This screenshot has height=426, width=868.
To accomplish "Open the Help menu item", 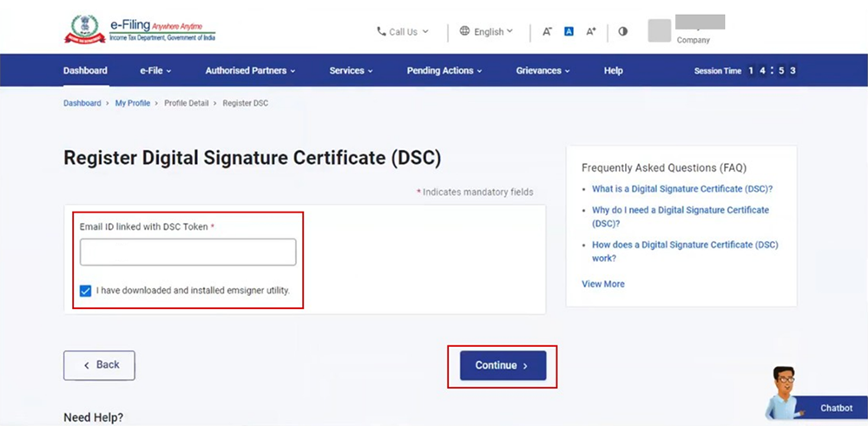I will pyautogui.click(x=613, y=70).
